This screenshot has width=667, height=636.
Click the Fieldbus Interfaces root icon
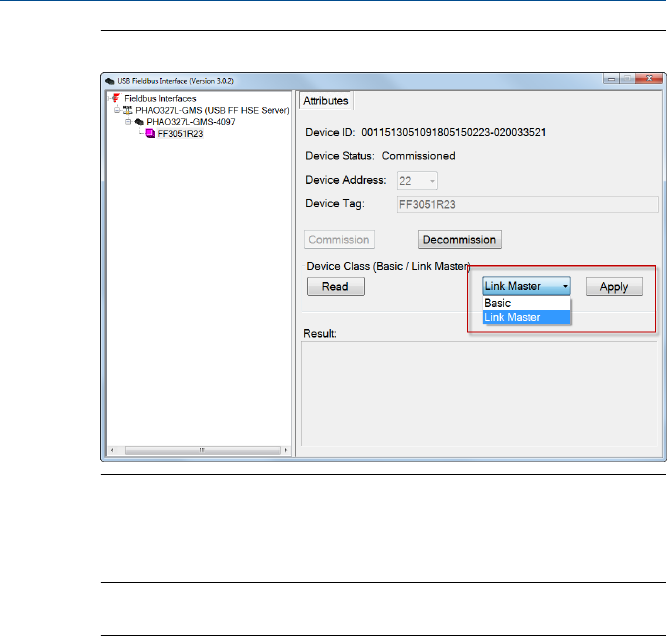(116, 99)
